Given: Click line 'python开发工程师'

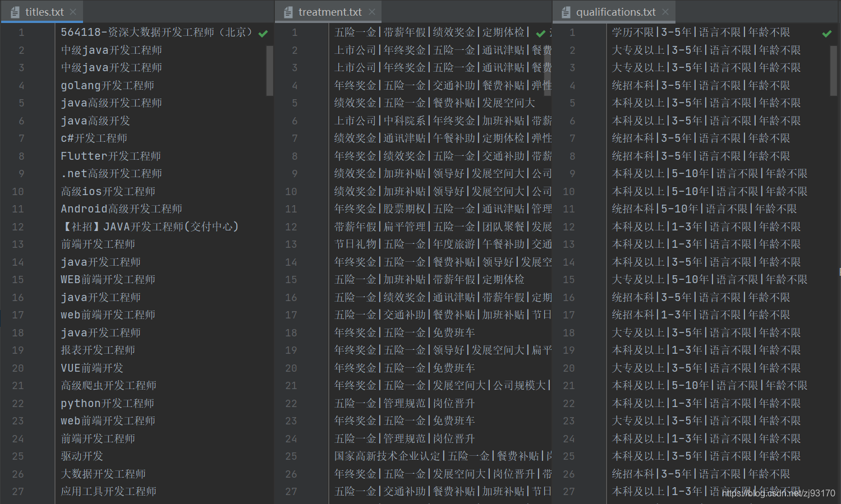Looking at the screenshot, I should click(107, 403).
